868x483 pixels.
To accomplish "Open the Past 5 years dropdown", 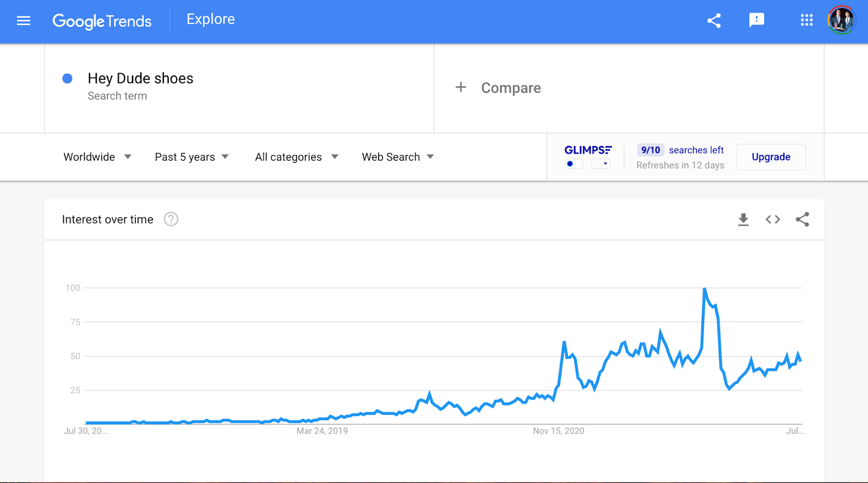I will coord(192,157).
